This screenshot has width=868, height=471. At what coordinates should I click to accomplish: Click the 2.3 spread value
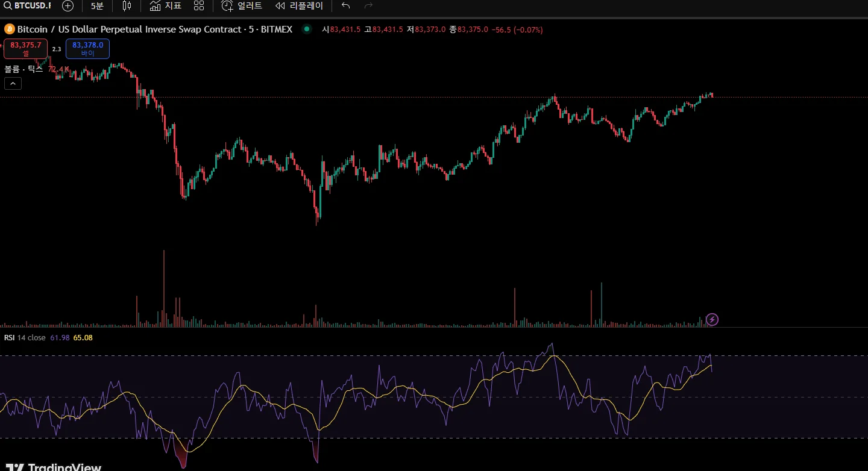(x=57, y=49)
